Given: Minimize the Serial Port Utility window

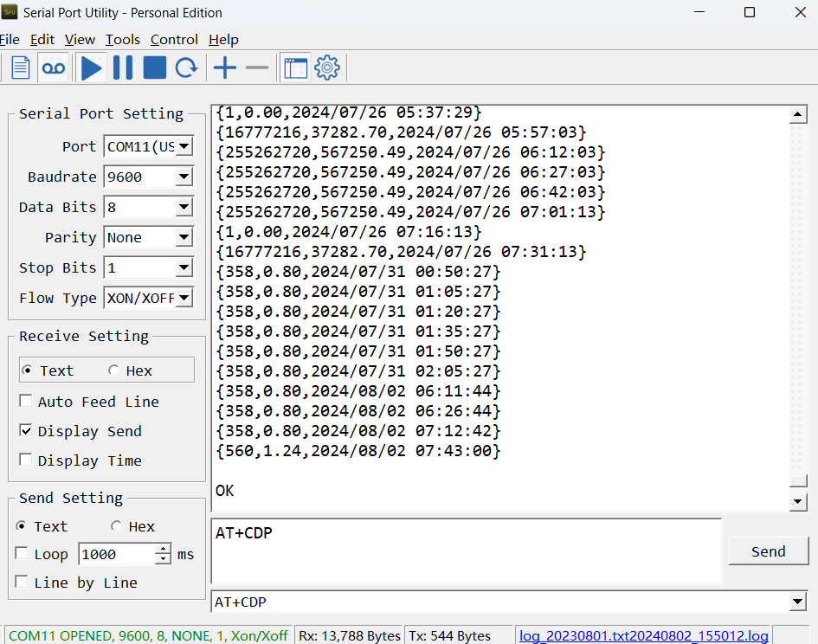Looking at the screenshot, I should click(x=699, y=12).
